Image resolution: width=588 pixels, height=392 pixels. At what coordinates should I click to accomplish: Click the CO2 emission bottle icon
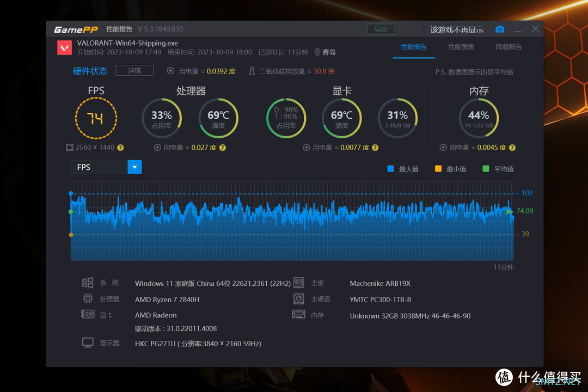[x=252, y=71]
